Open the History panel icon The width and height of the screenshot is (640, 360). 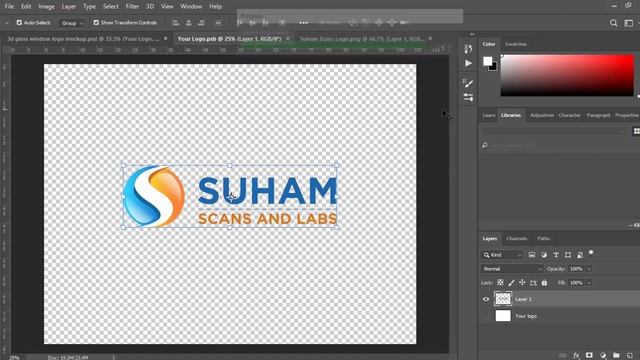tap(468, 49)
